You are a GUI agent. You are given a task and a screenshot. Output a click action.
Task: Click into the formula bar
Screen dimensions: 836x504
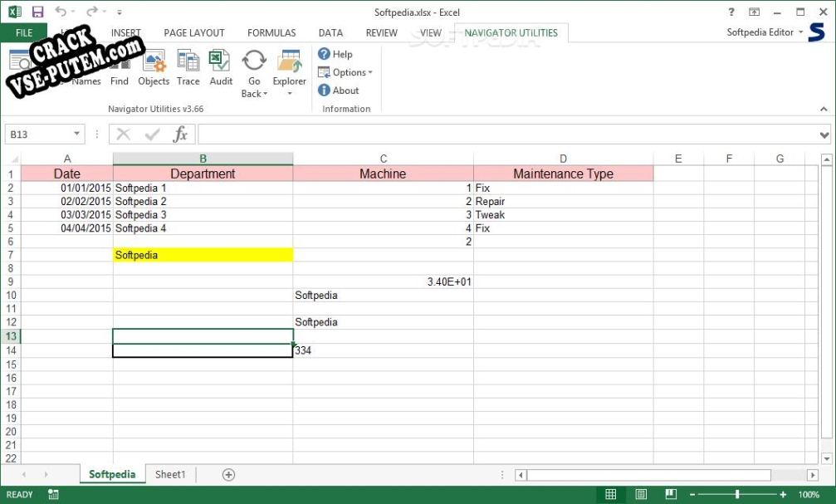507,135
